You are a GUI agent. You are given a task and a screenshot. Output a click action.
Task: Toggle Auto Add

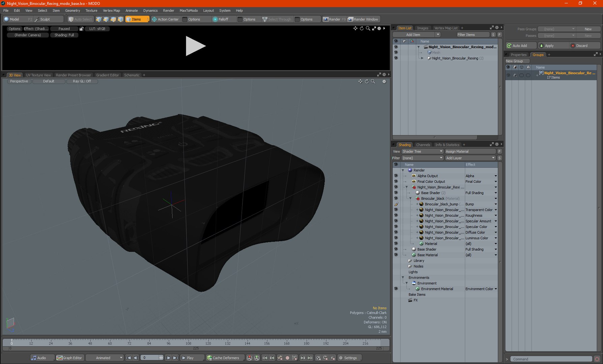coord(521,45)
